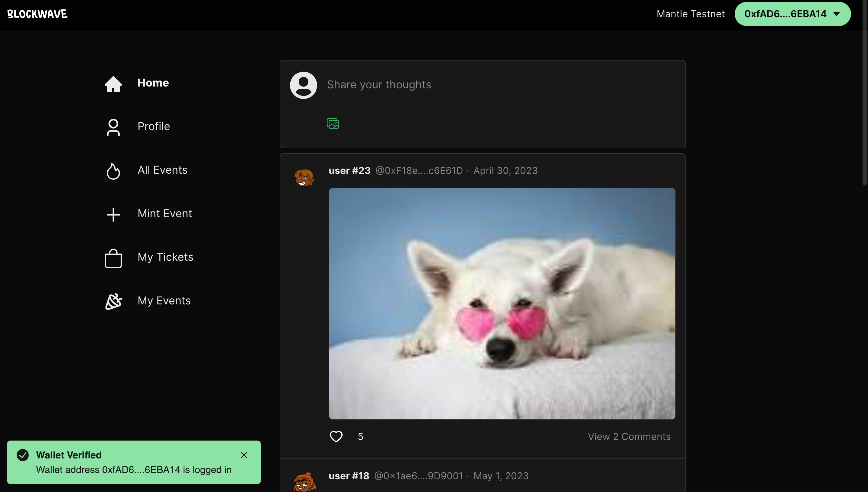Expand View 2 Comments on the post

629,436
